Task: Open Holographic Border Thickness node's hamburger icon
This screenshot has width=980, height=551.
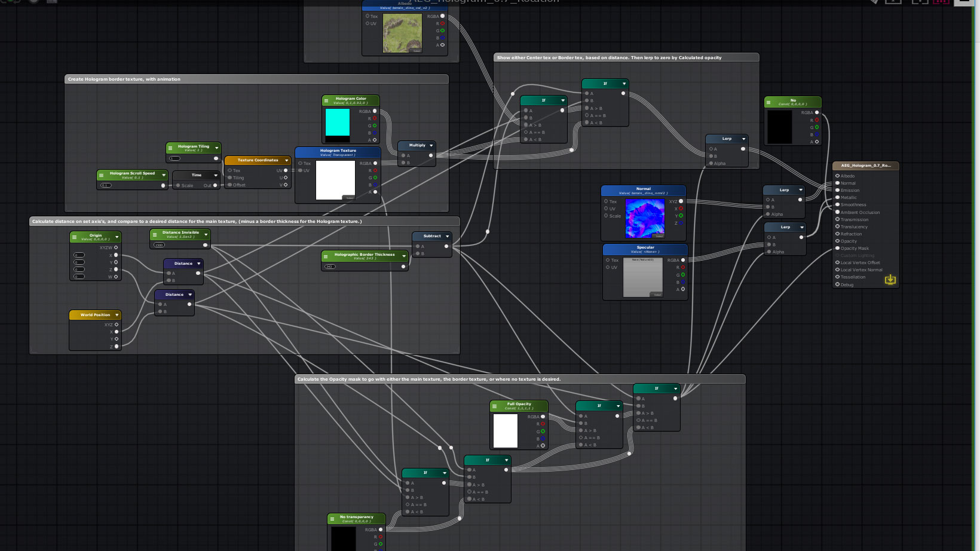Action: click(x=326, y=256)
